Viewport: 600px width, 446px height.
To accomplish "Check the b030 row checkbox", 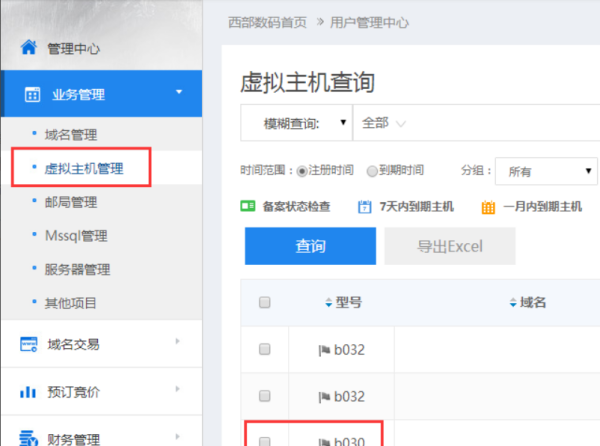I will 265,441.
